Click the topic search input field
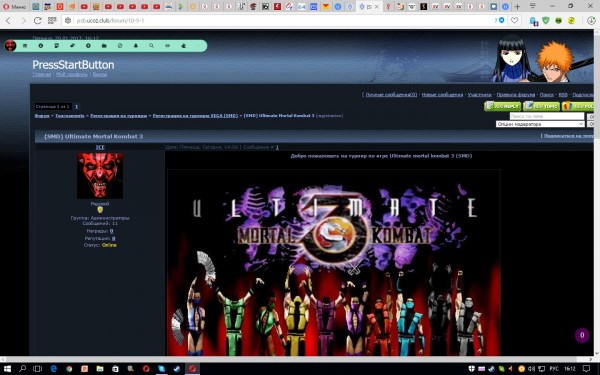This screenshot has width=600, height=375. (547, 116)
